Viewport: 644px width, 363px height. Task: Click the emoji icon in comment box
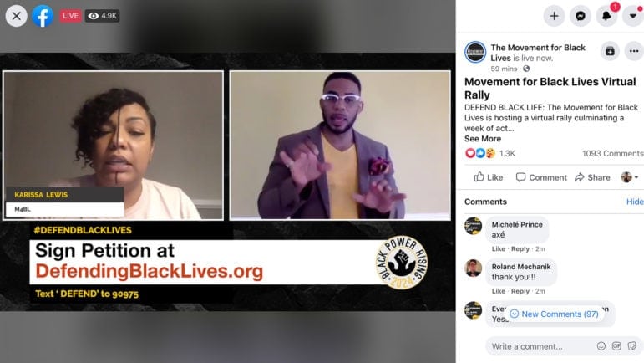601,346
